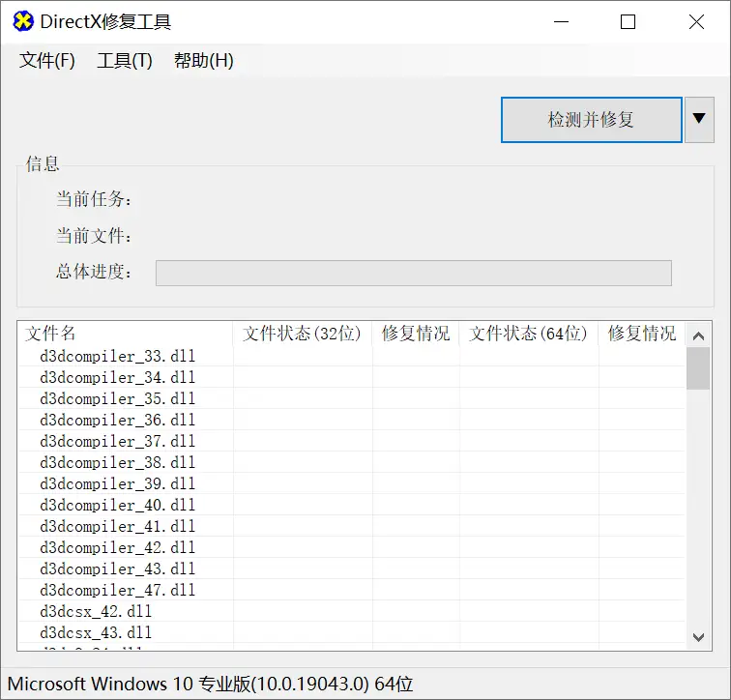Sort by the 文件名 column header
731x700 pixels.
point(126,334)
